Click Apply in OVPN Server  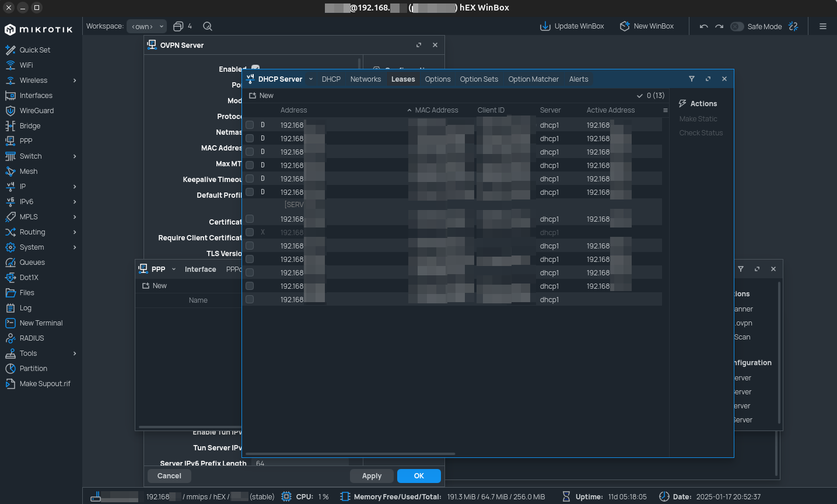372,476
